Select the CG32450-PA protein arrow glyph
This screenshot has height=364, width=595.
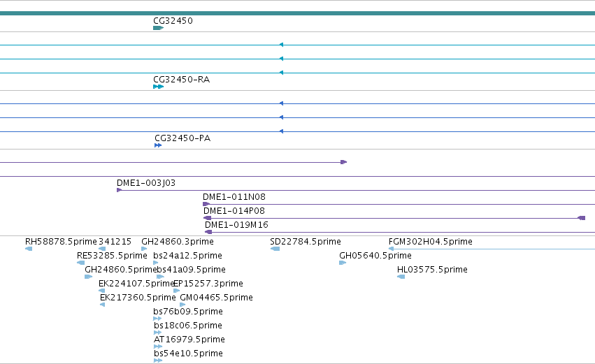(158, 145)
